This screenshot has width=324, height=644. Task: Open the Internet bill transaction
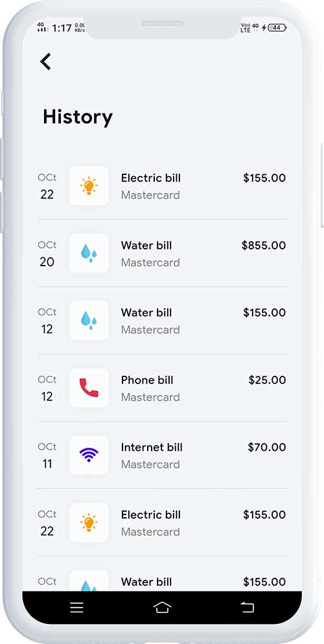tap(162, 455)
